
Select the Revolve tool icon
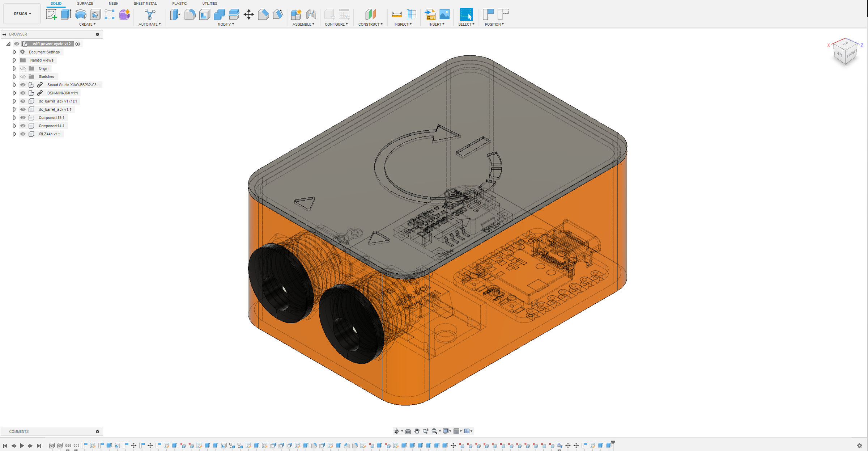[x=81, y=14]
